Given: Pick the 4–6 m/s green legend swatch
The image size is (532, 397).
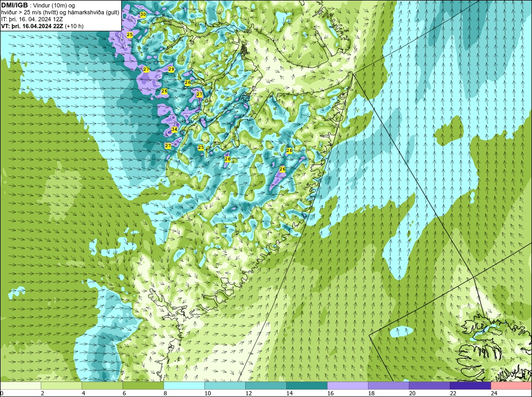Looking at the screenshot, I should [102, 385].
